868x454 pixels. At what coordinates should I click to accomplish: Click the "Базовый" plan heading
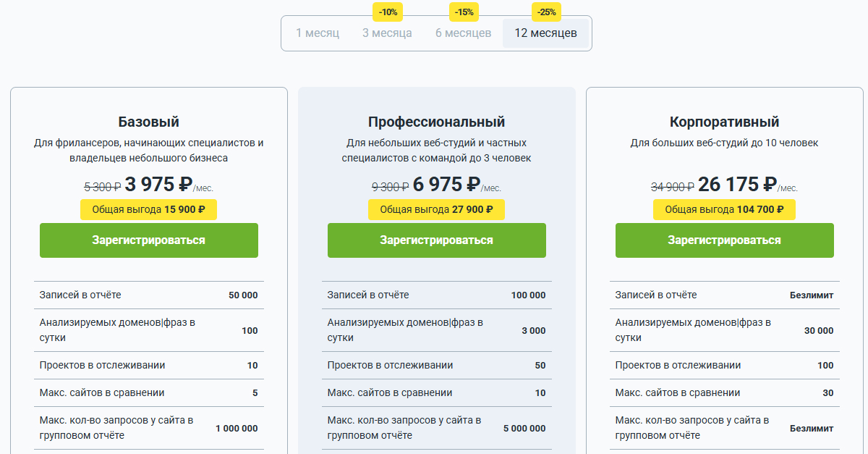coord(148,122)
